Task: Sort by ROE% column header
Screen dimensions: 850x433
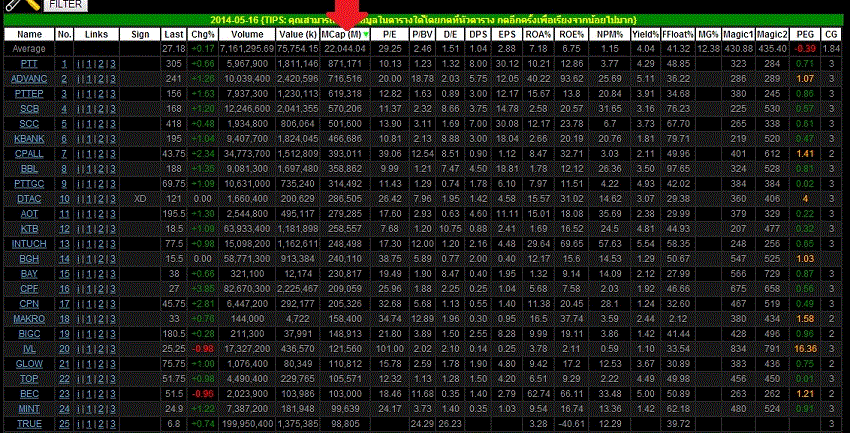Action: point(571,34)
